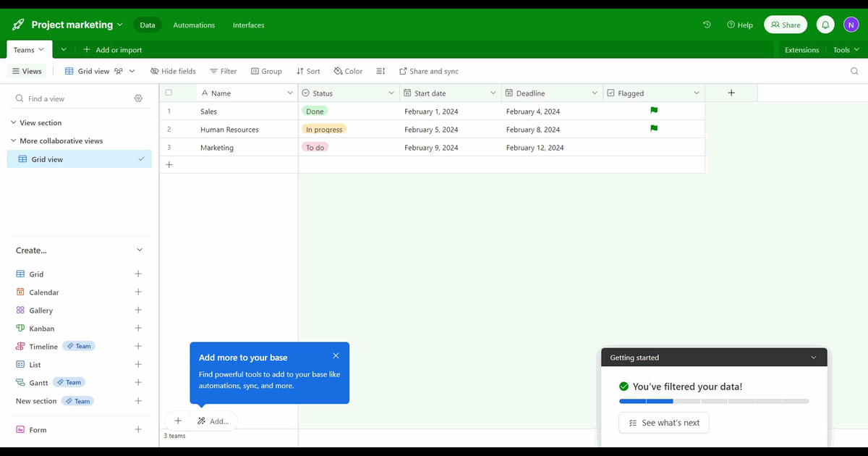Viewport: 868px width, 456px height.
Task: Click the bottom bar add record plus
Action: 178,421
